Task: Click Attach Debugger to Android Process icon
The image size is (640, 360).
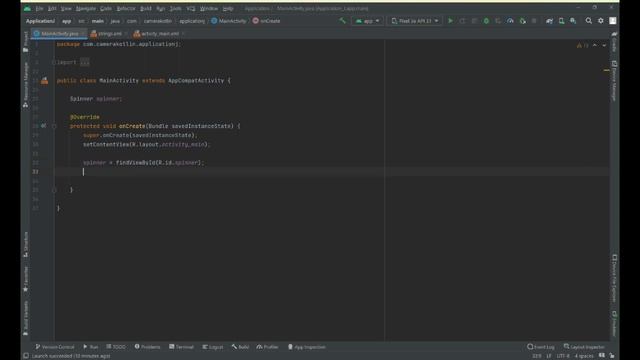Action: pyautogui.click(x=522, y=20)
